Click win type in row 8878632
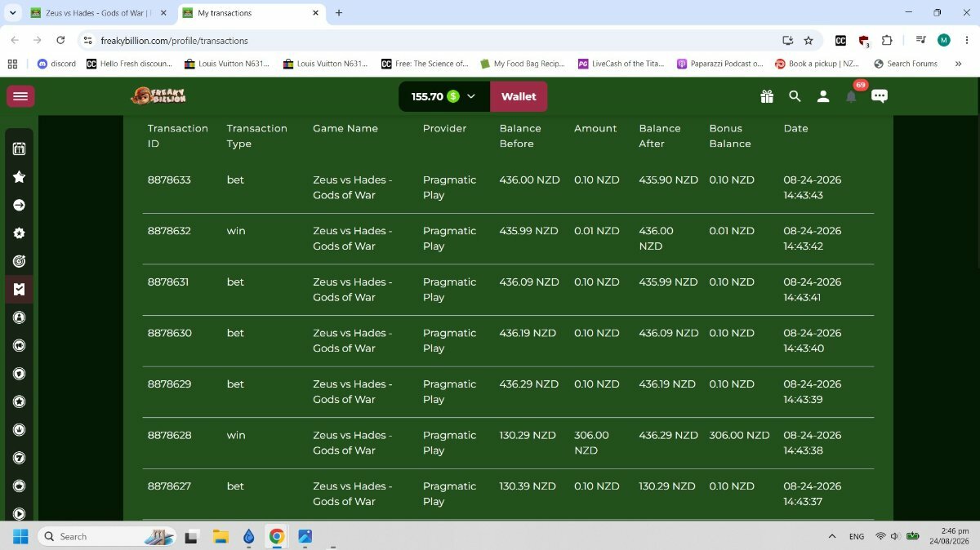This screenshot has width=980, height=550. point(236,231)
